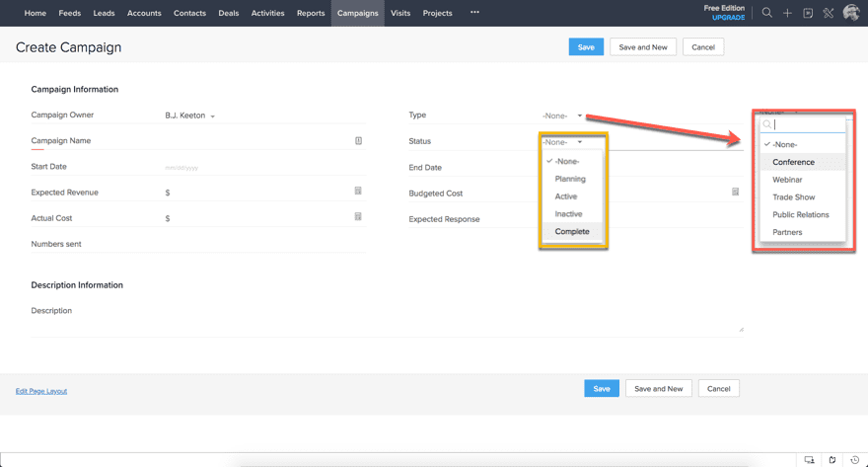
Task: Open the Visits tab
Action: [x=400, y=13]
